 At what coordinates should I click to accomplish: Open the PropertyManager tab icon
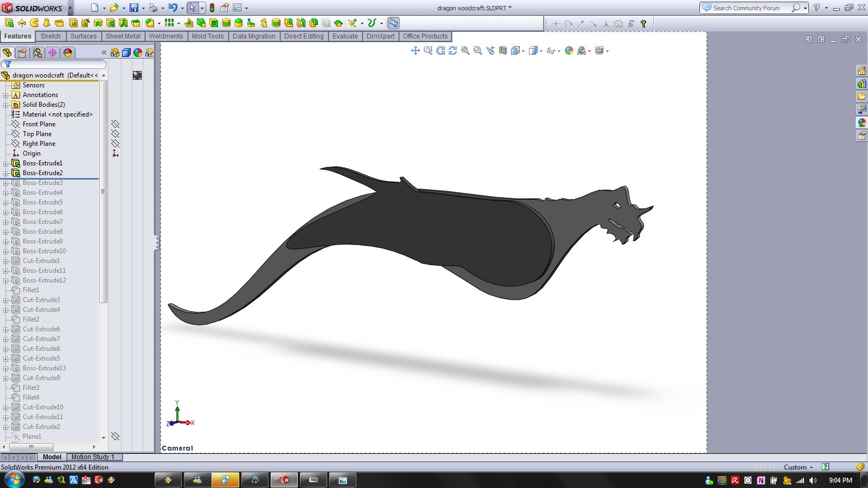(x=22, y=53)
